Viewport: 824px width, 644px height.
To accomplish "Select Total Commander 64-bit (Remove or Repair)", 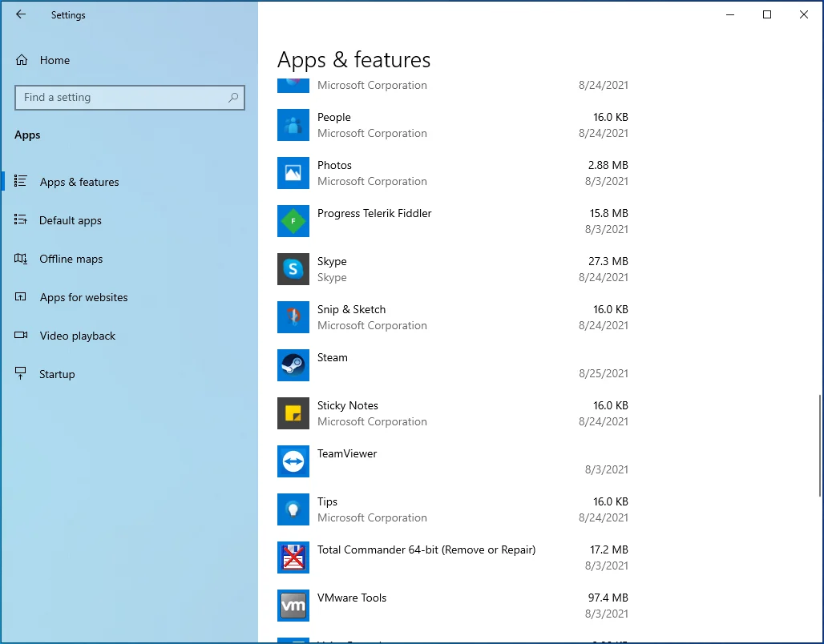I will (426, 549).
